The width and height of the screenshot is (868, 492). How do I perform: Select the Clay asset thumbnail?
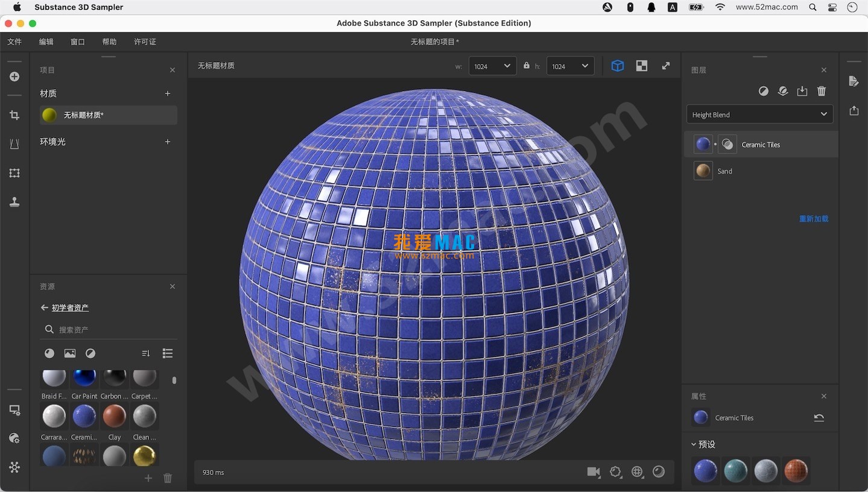[x=114, y=416]
